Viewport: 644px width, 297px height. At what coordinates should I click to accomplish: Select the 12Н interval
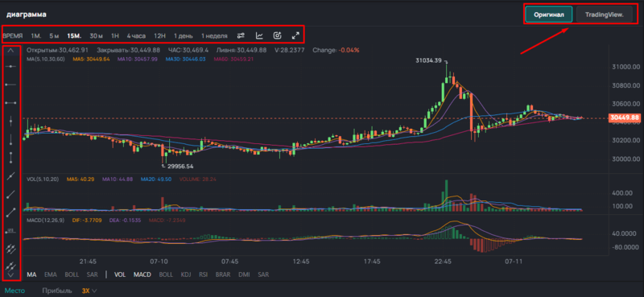tap(159, 36)
